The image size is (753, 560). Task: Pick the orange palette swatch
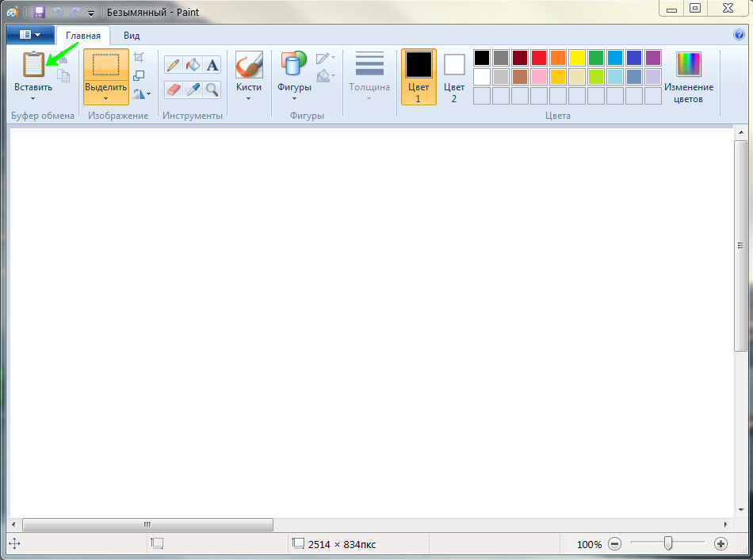coord(557,58)
